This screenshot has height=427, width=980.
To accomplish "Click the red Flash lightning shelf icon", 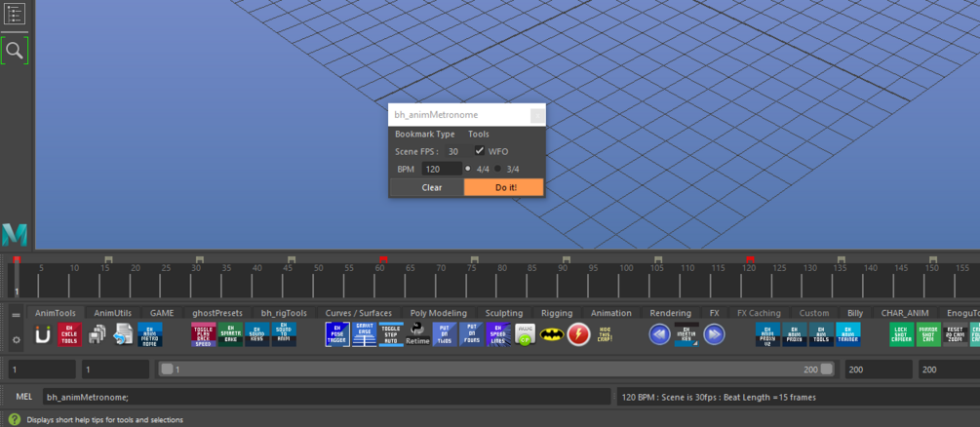I will 579,334.
